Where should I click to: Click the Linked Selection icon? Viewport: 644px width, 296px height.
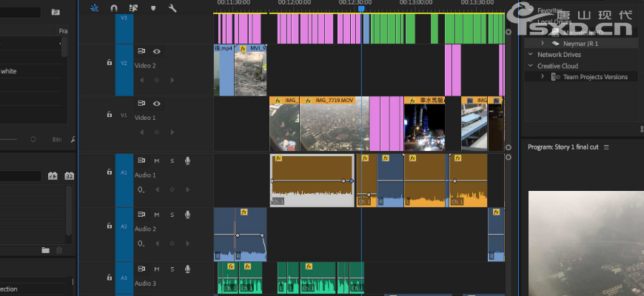134,8
